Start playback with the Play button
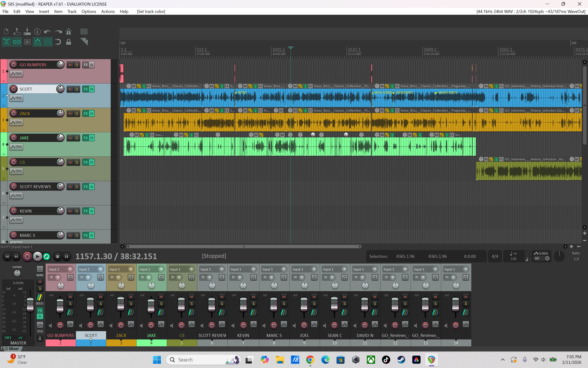 [37, 257]
